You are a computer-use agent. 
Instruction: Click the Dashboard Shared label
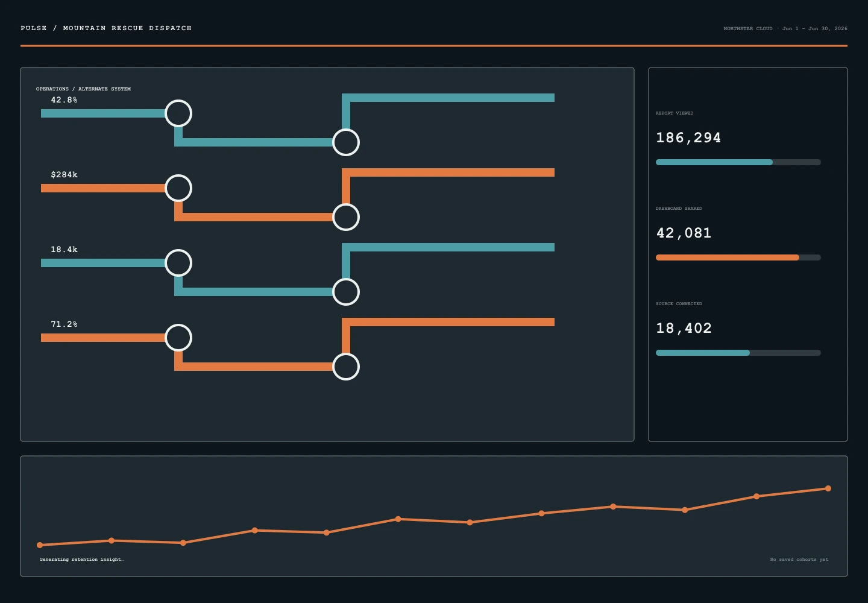(679, 209)
